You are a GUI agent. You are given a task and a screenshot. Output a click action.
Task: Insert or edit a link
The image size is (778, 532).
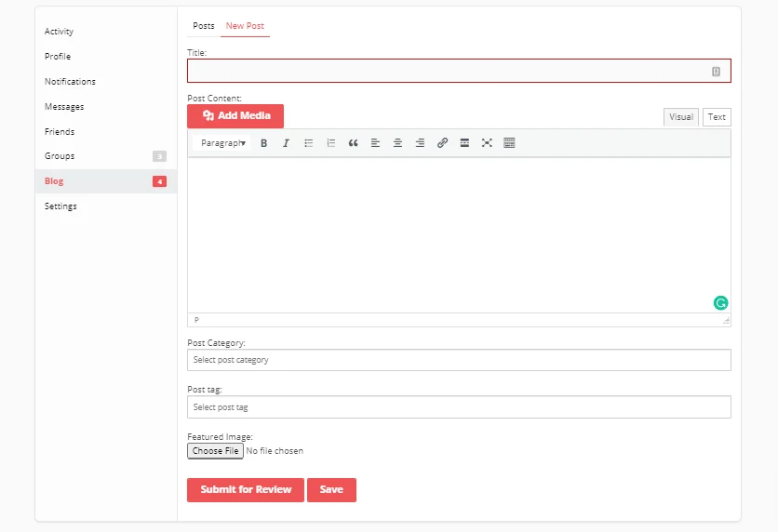coord(442,143)
